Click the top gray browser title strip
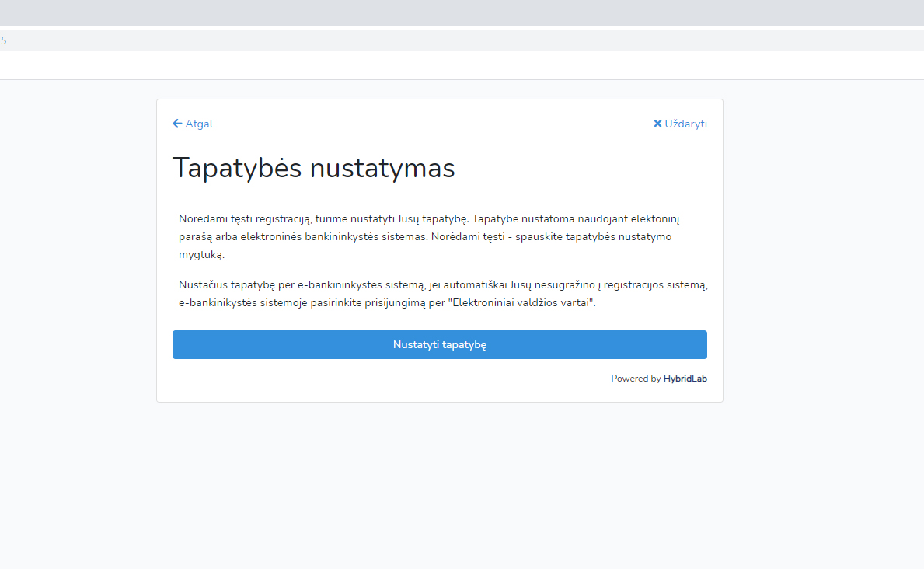The width and height of the screenshot is (924, 569). coord(462,12)
